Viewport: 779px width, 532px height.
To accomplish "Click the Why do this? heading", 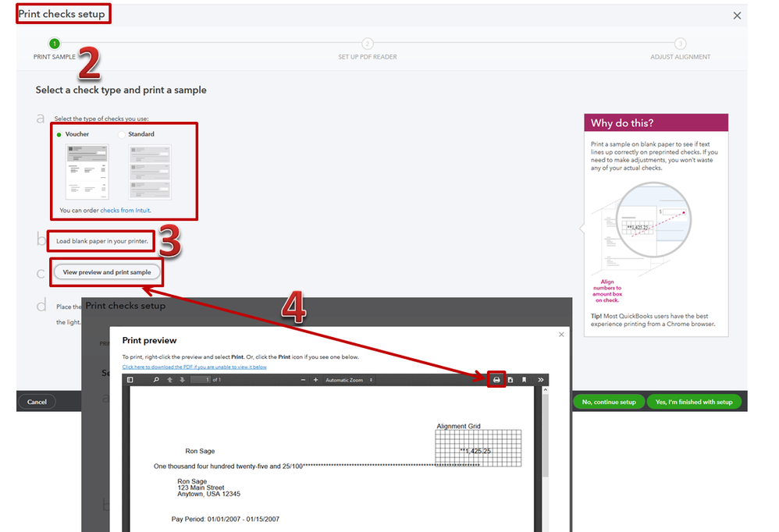I will pyautogui.click(x=622, y=123).
